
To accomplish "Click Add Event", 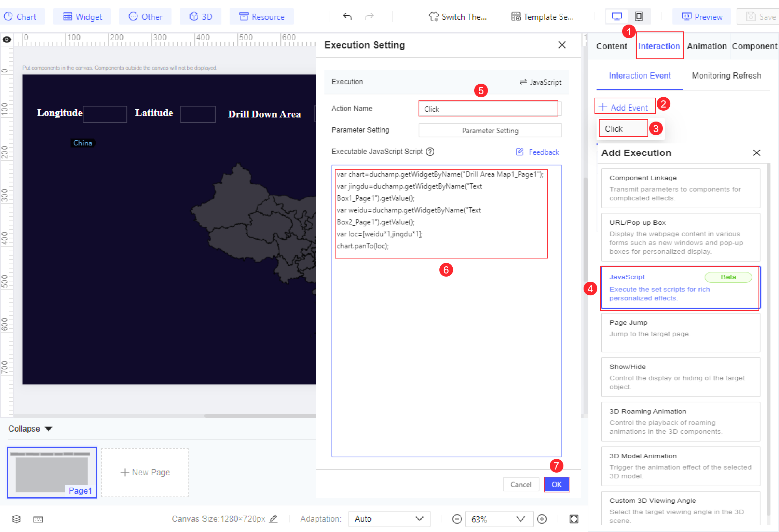I will click(x=624, y=108).
